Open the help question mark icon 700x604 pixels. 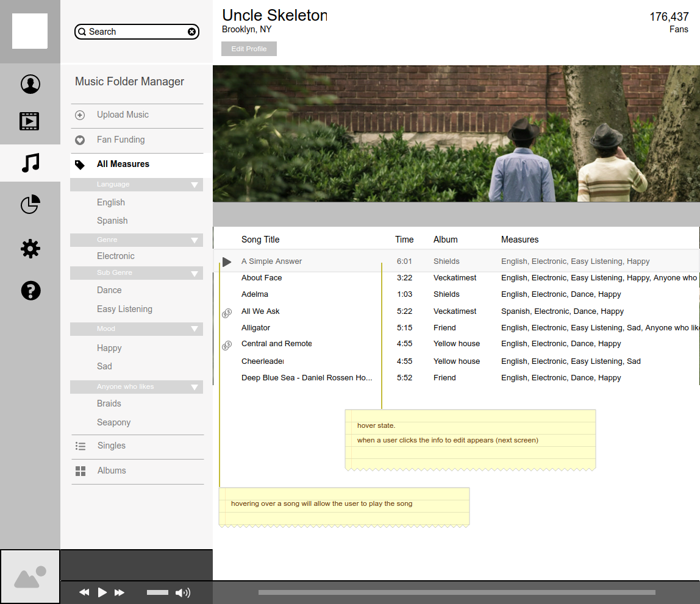click(x=31, y=291)
